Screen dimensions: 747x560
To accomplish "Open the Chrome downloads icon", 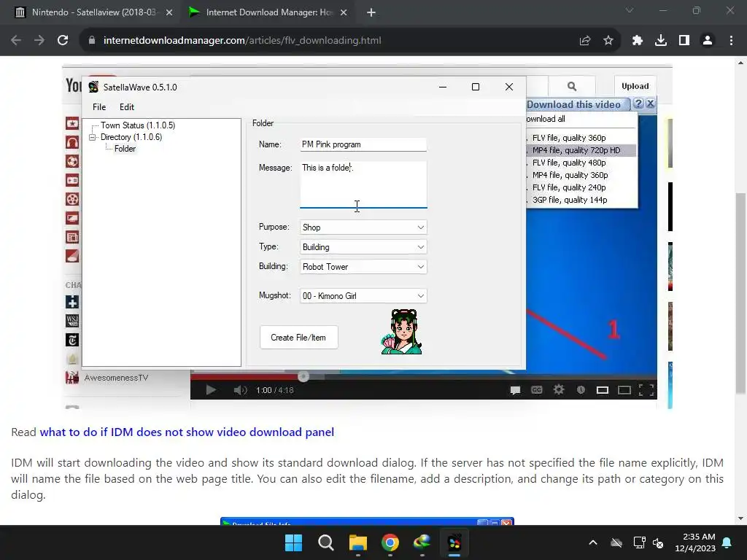I will (x=661, y=41).
